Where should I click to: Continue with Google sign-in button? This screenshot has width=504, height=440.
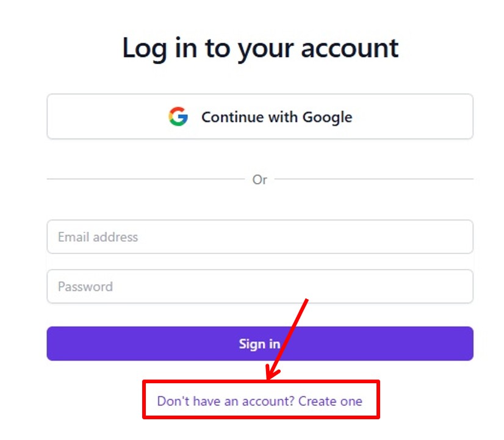point(260,117)
